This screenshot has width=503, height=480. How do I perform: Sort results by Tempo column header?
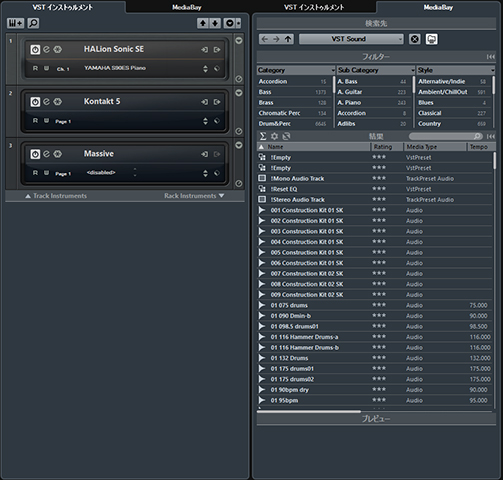481,147
